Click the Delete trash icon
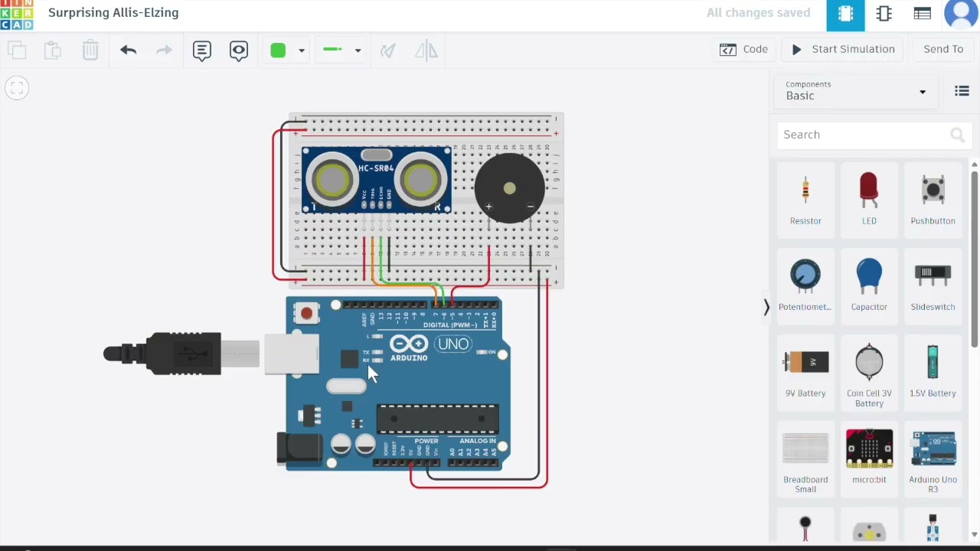 pyautogui.click(x=90, y=51)
